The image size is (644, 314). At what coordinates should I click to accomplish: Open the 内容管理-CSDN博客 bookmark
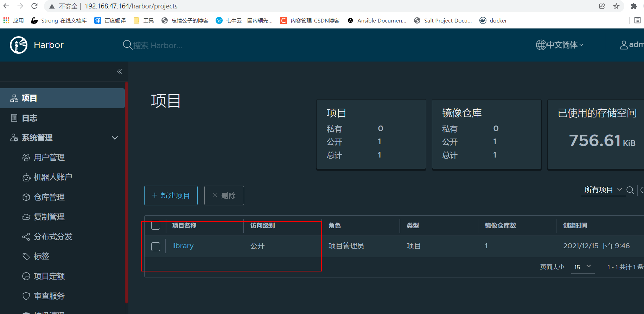click(x=310, y=20)
